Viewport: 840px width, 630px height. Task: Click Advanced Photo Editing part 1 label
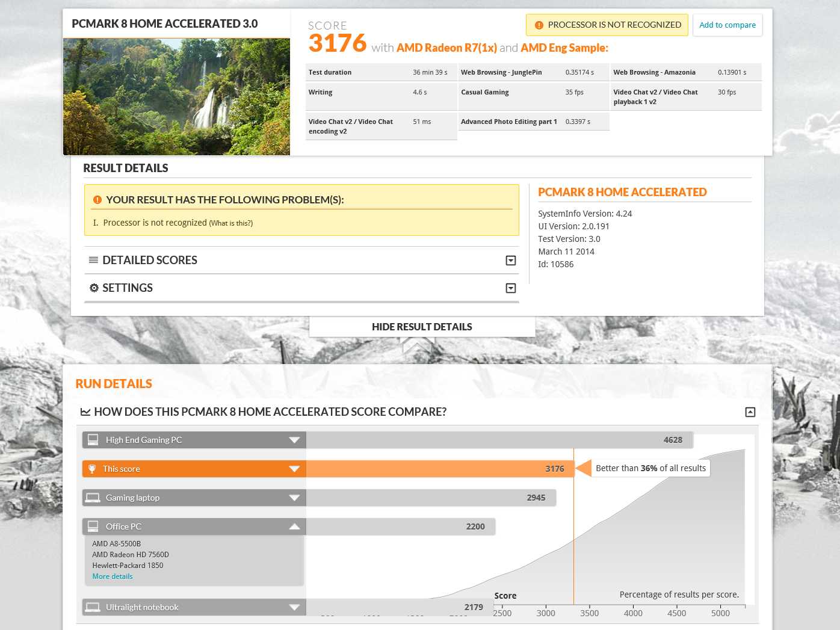(x=509, y=122)
